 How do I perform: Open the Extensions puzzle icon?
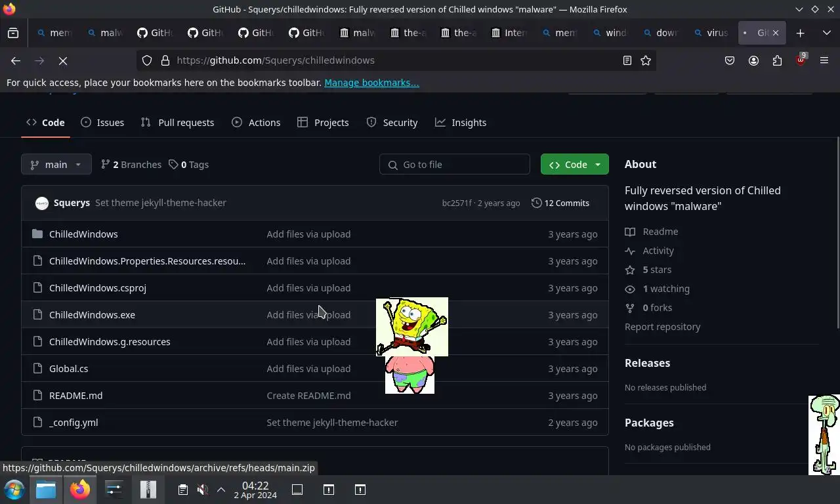(x=777, y=60)
